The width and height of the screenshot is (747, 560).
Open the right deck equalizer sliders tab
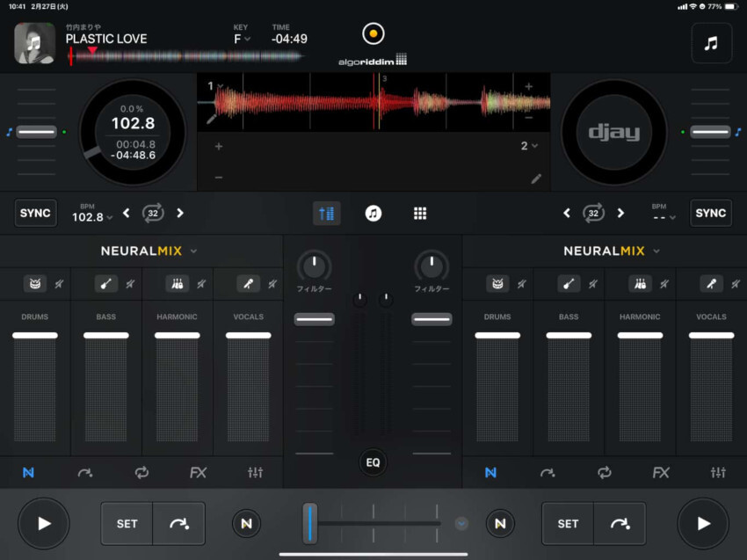[x=718, y=473]
